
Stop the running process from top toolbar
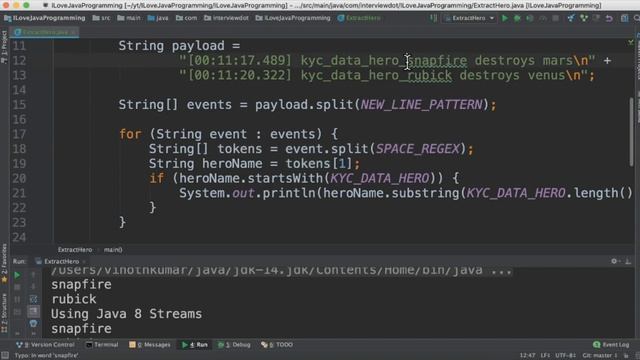(556, 18)
